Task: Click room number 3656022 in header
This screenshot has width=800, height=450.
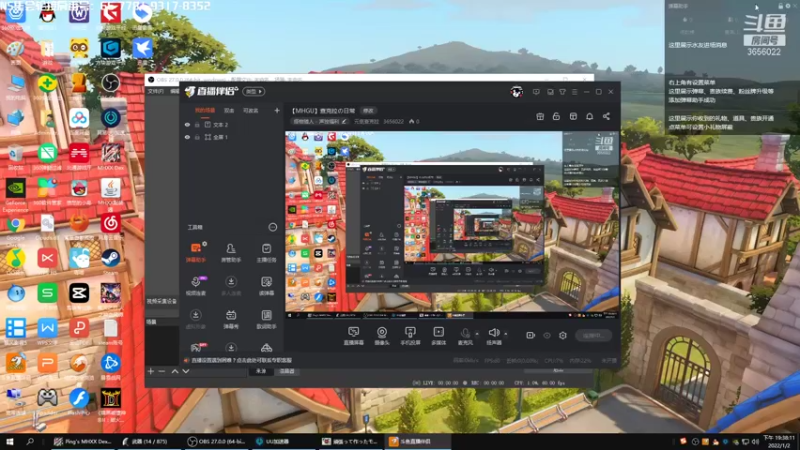Action: [x=393, y=121]
